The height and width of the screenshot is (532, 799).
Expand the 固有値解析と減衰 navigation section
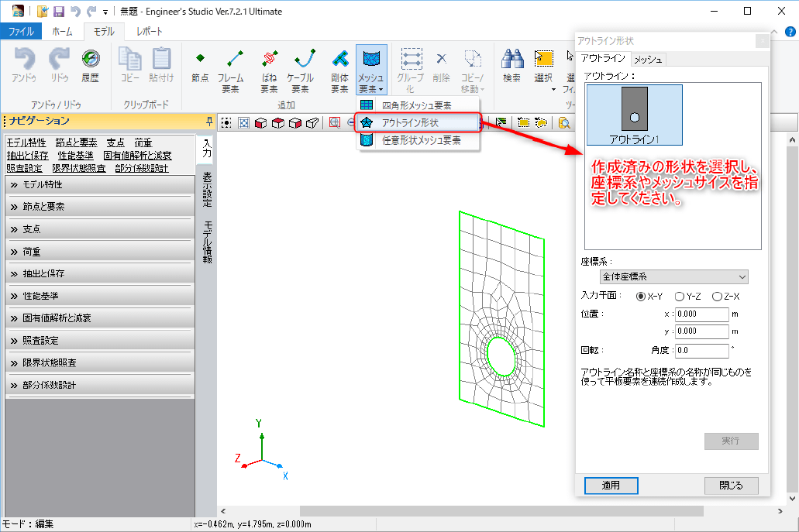(x=100, y=318)
